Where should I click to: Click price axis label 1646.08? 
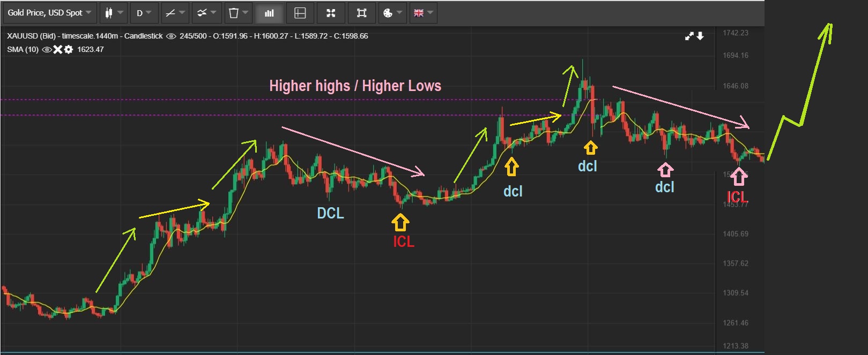pos(736,86)
